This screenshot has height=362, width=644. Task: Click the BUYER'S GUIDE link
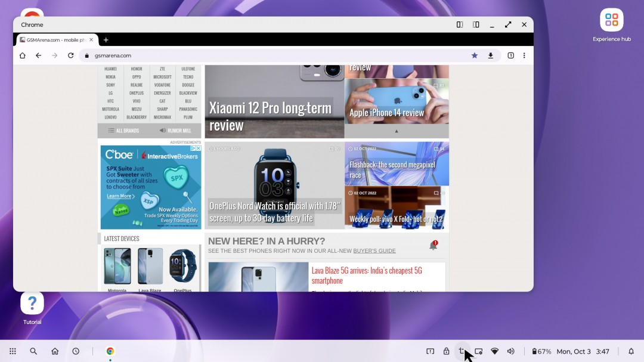point(374,250)
